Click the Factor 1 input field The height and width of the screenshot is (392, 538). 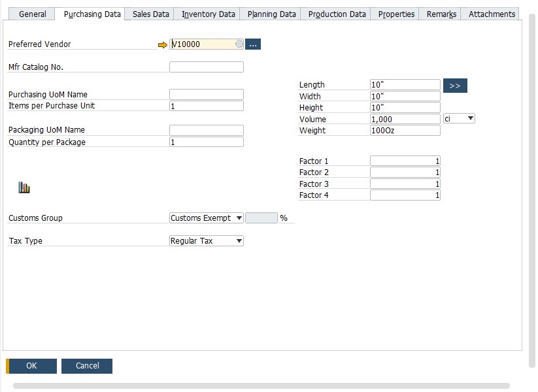pyautogui.click(x=405, y=161)
